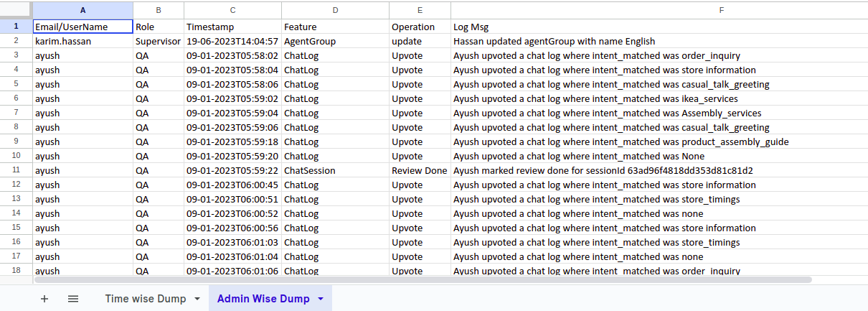Select column A header

coord(82,10)
